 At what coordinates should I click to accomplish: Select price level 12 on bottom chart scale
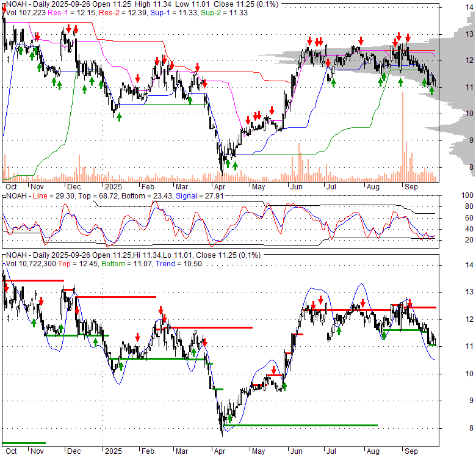pos(469,319)
